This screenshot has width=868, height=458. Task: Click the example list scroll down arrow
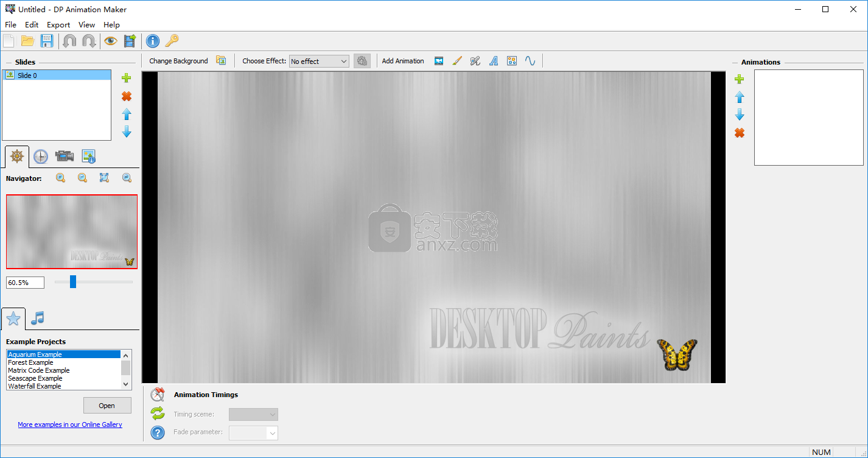click(x=126, y=384)
